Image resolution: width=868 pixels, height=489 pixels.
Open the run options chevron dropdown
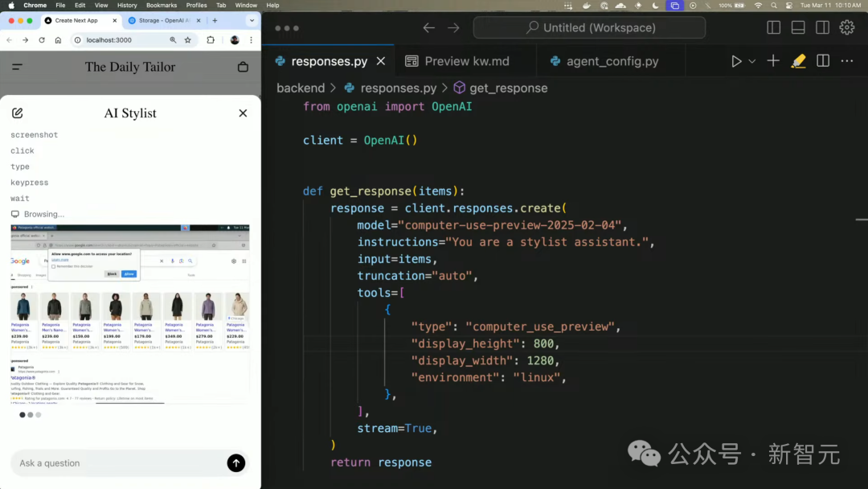coord(751,60)
